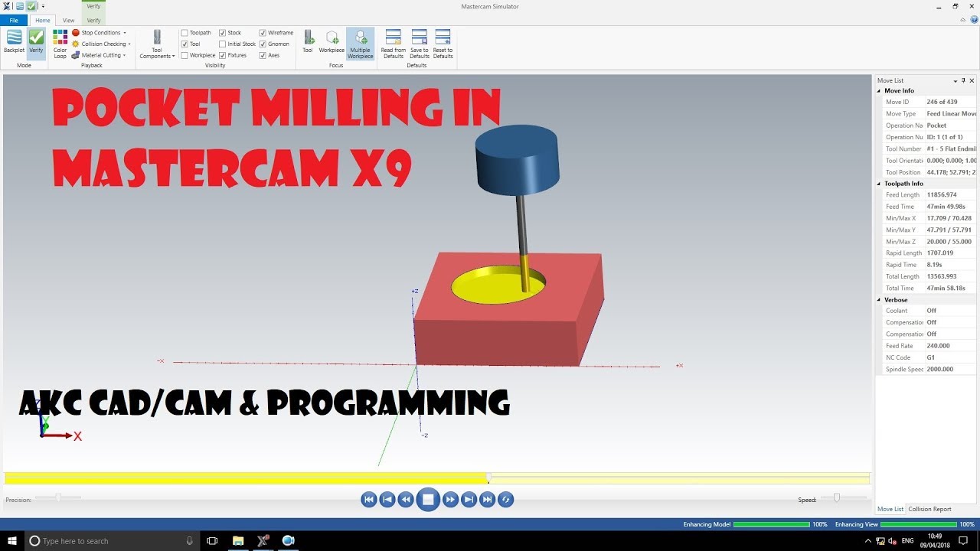Click Read from Defaults
This screenshot has width=980, height=551.
(x=394, y=44)
